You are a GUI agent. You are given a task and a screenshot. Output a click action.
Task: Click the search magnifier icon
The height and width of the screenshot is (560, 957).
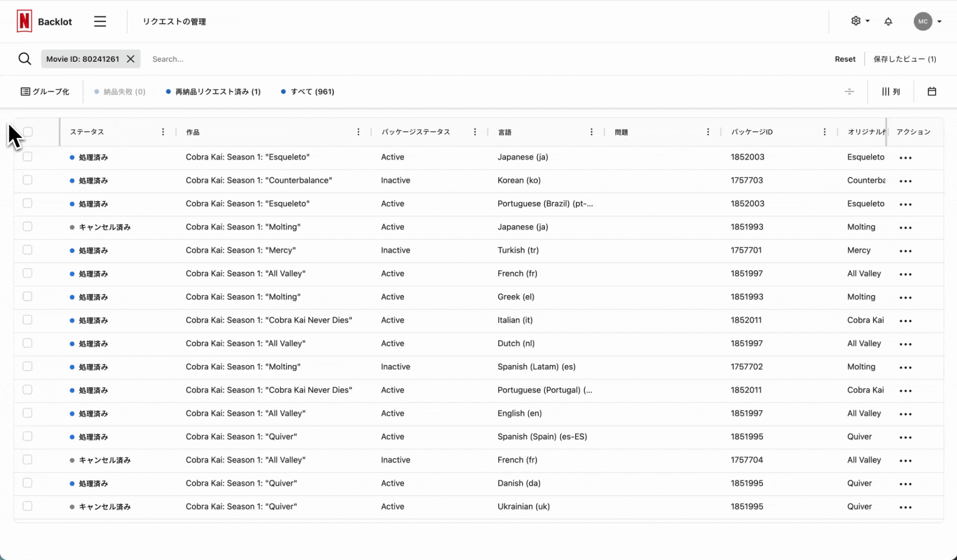[24, 59]
